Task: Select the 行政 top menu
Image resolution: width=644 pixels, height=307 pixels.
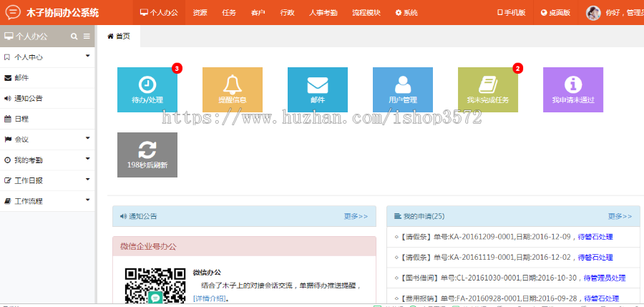Action: pos(287,12)
